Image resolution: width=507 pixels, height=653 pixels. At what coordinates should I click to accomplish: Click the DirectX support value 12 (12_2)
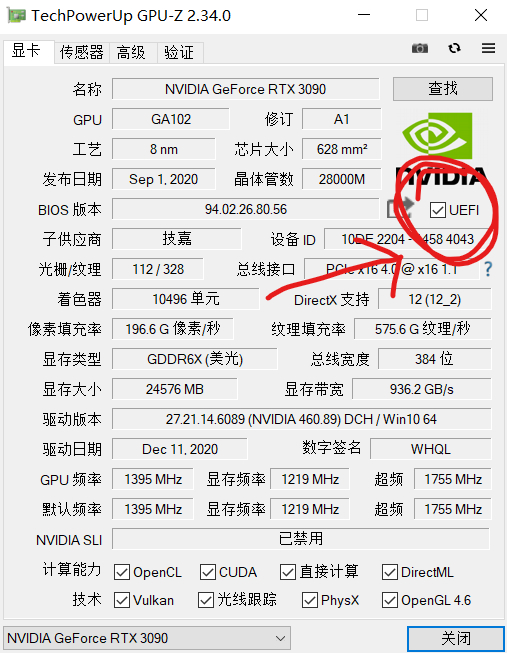coord(435,299)
